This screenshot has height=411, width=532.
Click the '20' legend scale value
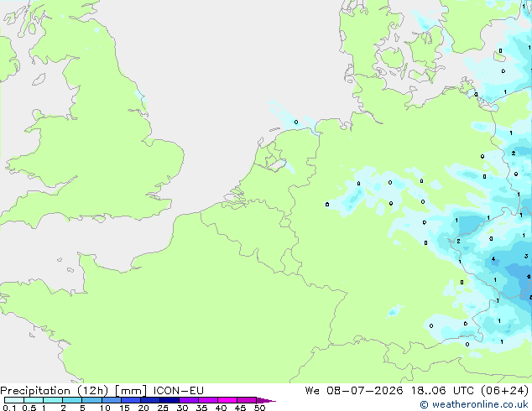pos(143,408)
